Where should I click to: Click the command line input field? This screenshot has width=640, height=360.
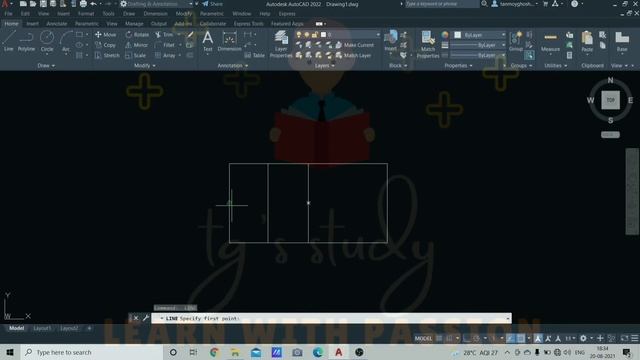click(331, 318)
